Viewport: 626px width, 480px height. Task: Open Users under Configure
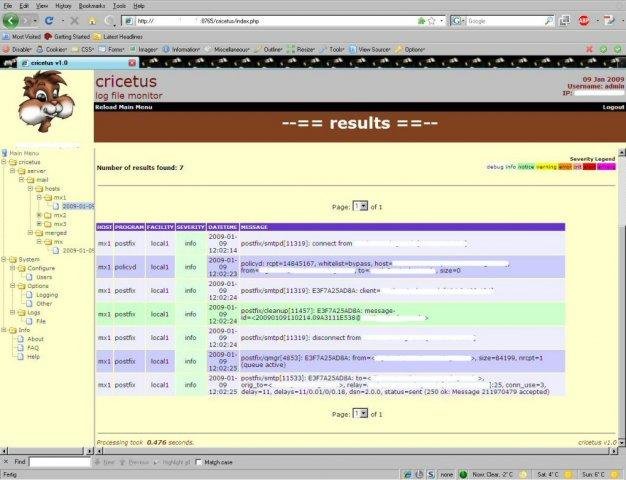point(44,277)
